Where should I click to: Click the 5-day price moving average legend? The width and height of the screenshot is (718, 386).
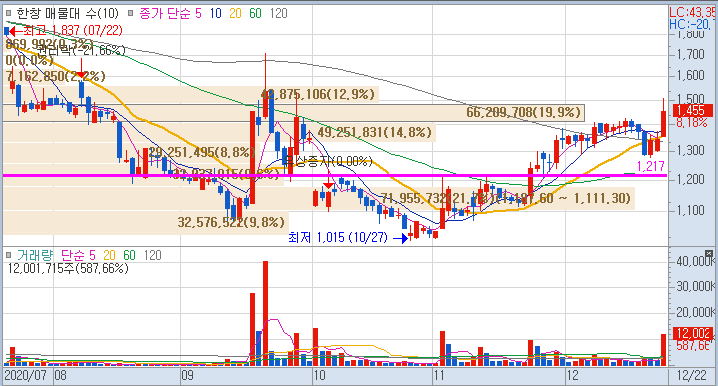[198, 13]
